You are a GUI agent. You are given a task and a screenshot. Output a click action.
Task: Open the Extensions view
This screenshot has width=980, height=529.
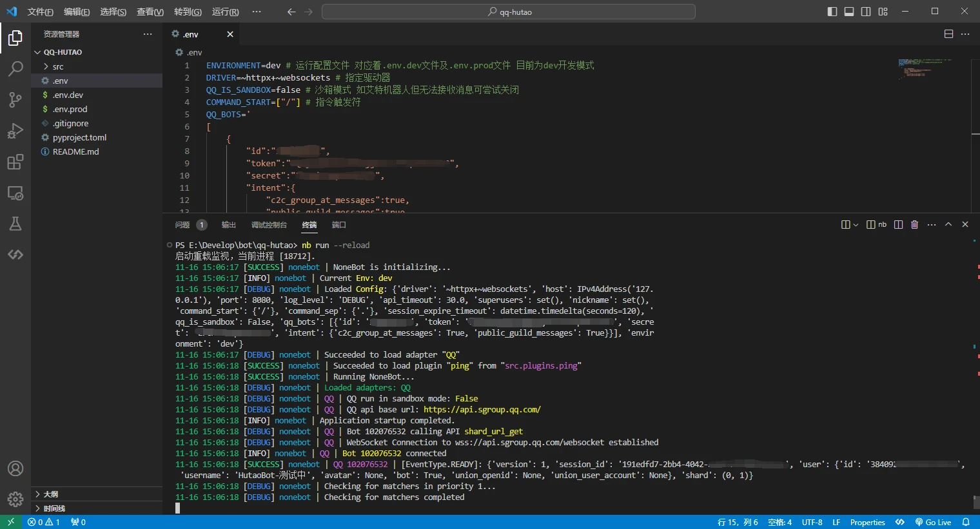(x=15, y=162)
